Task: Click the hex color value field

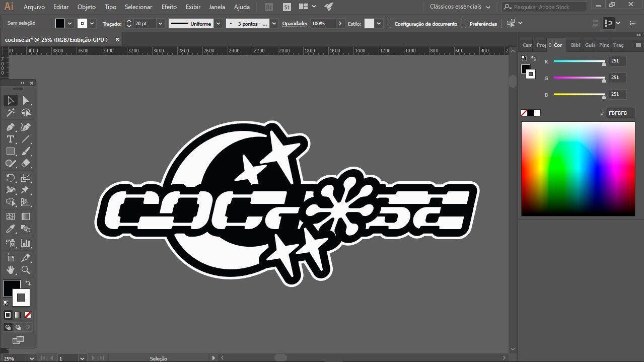Action: (x=620, y=113)
